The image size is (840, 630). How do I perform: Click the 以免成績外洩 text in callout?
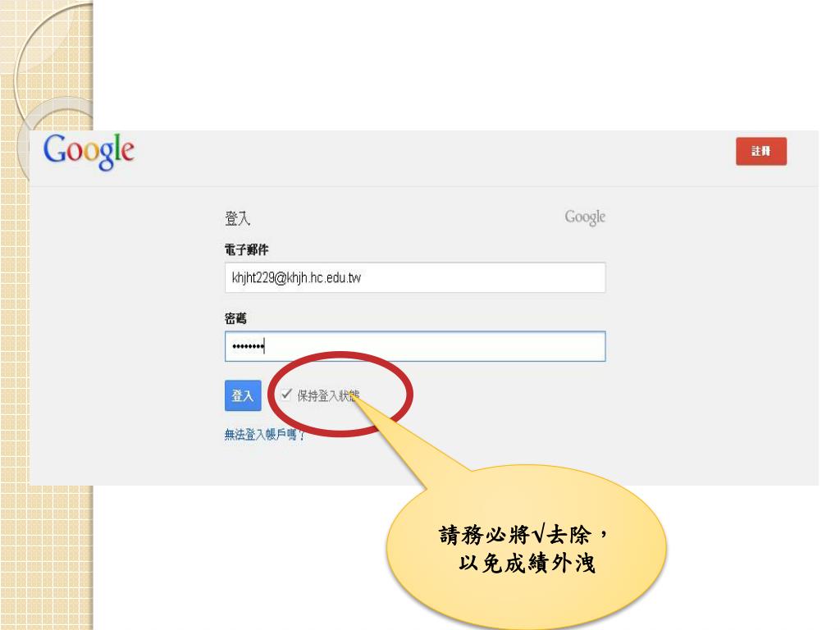(527, 563)
